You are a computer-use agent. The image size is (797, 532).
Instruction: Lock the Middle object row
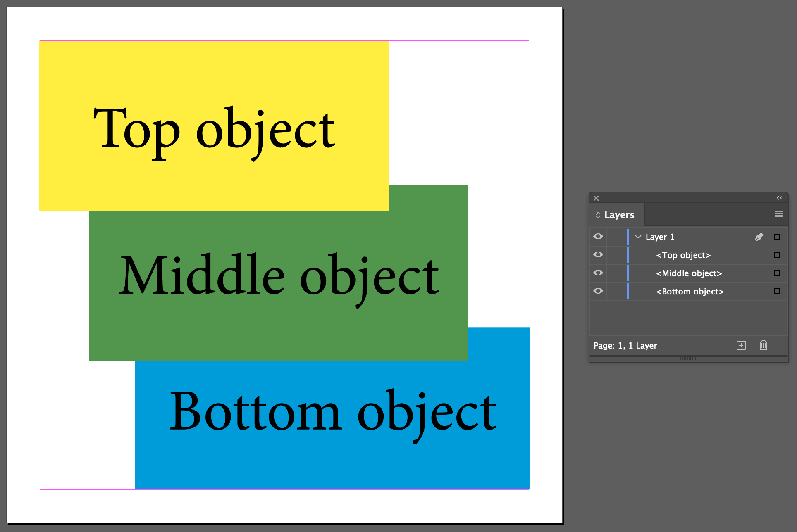(616, 273)
